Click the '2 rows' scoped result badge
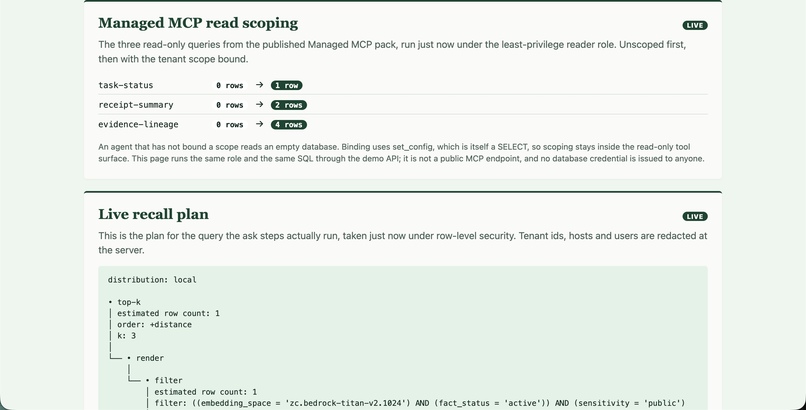The image size is (806, 410). click(x=289, y=105)
